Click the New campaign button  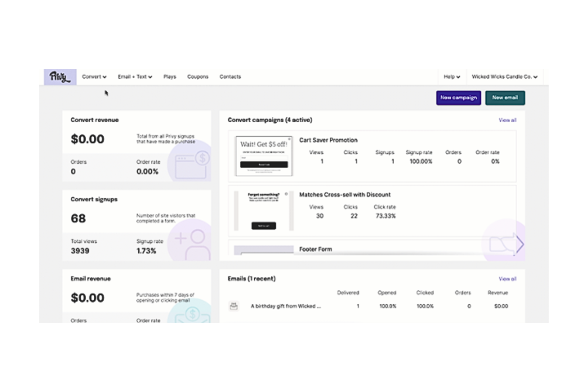pyautogui.click(x=458, y=98)
